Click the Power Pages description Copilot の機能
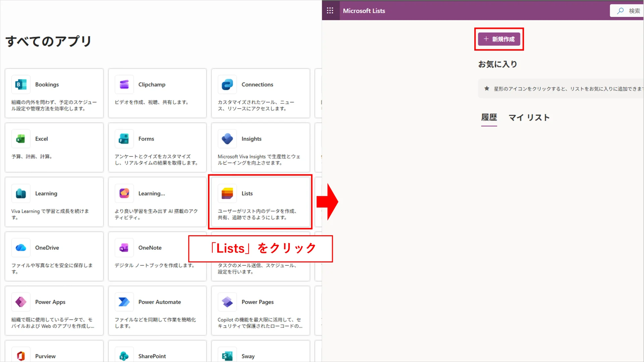 coord(260,323)
